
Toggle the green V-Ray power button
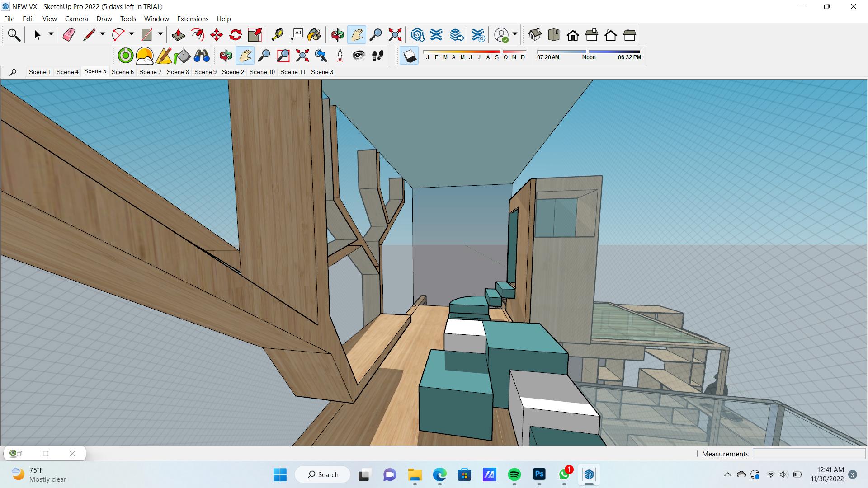click(126, 56)
